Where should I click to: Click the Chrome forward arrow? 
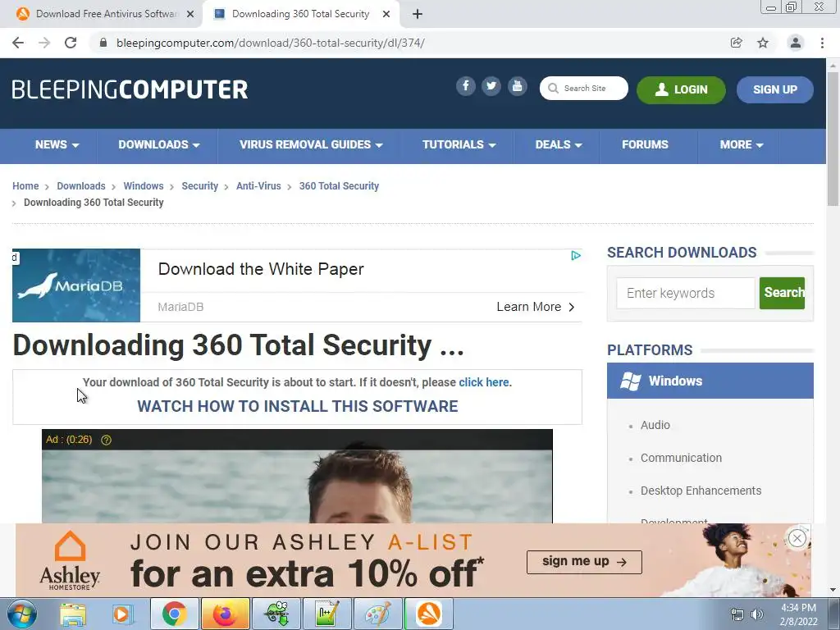tap(44, 43)
